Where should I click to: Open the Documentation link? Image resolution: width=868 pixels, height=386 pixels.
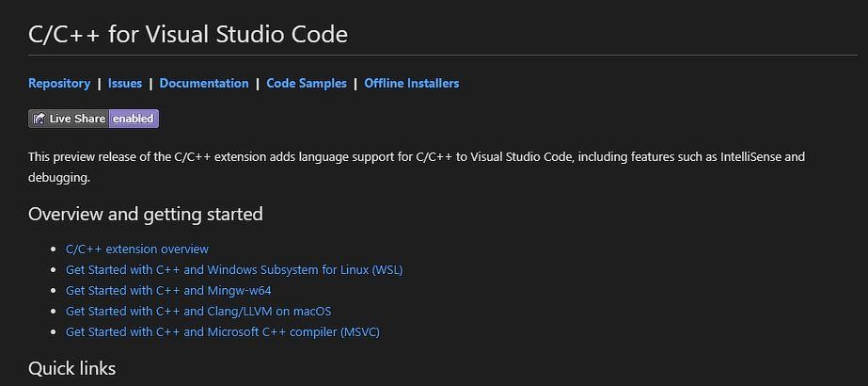click(x=204, y=83)
